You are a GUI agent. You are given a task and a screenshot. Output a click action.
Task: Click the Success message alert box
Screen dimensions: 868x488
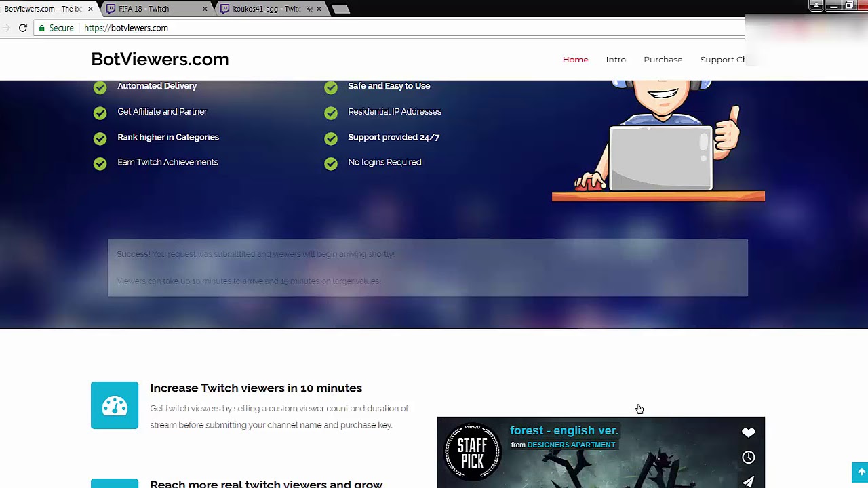pyautogui.click(x=428, y=267)
